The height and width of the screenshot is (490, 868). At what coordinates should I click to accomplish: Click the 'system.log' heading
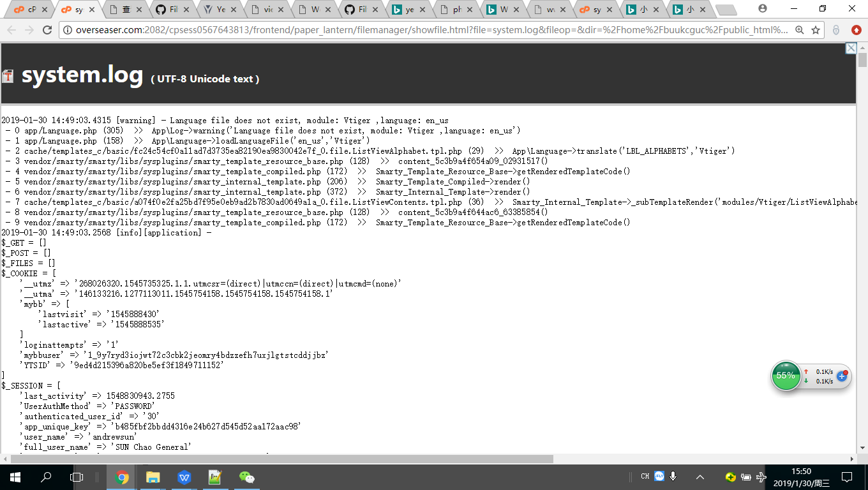tap(82, 75)
